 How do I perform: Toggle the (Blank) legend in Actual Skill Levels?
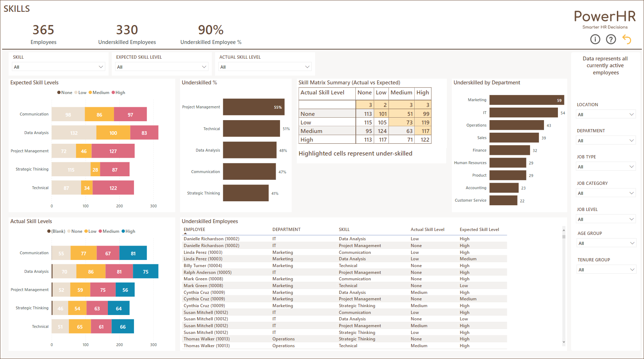(x=57, y=231)
